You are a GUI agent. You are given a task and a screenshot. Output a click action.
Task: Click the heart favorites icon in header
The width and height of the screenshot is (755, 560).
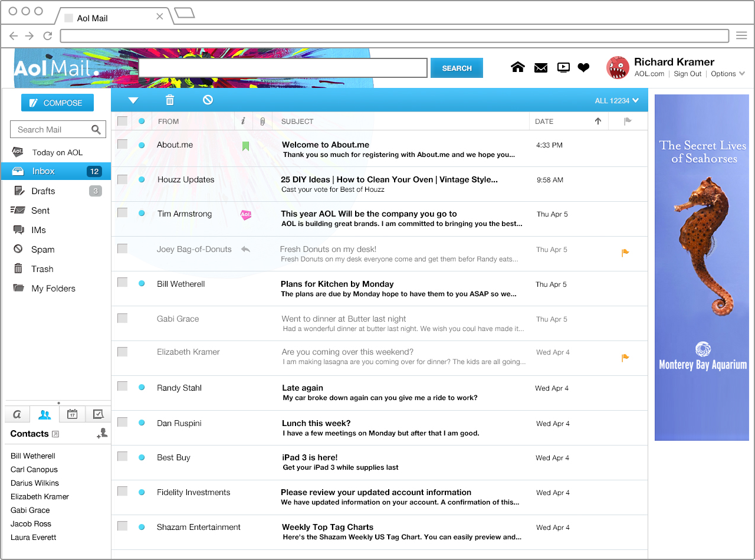pos(583,68)
